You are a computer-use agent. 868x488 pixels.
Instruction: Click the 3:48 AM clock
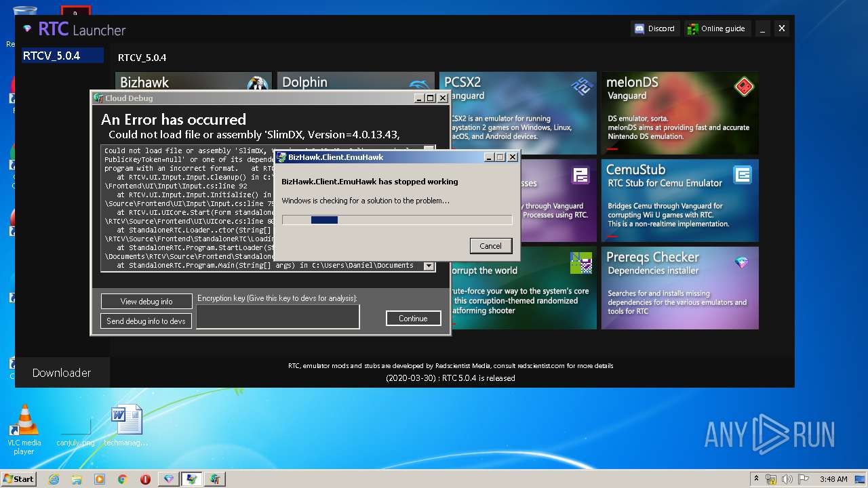click(833, 479)
